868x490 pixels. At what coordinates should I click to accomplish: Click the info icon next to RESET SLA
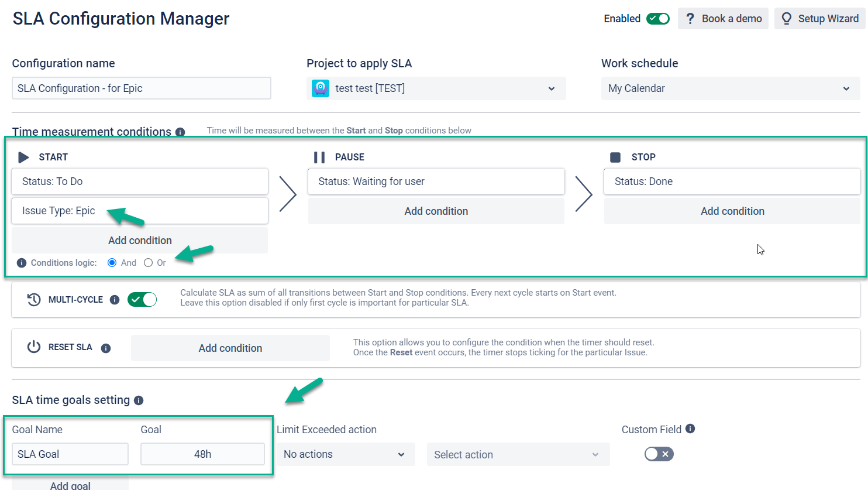point(106,348)
